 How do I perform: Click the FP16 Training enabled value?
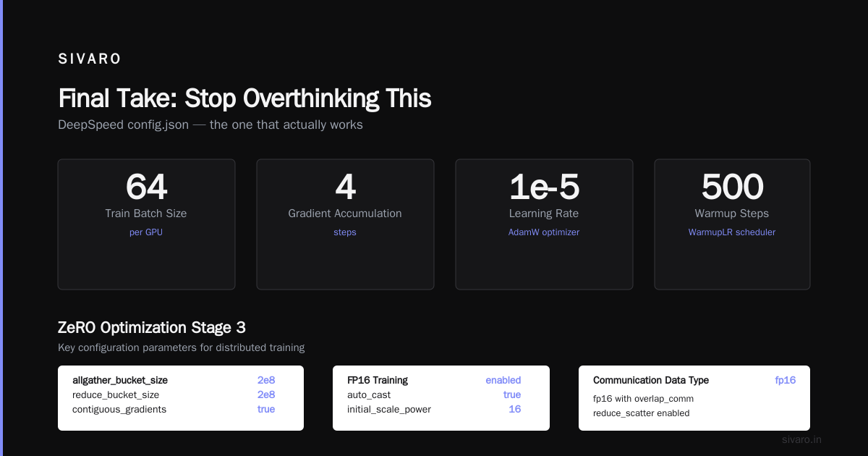[503, 380]
